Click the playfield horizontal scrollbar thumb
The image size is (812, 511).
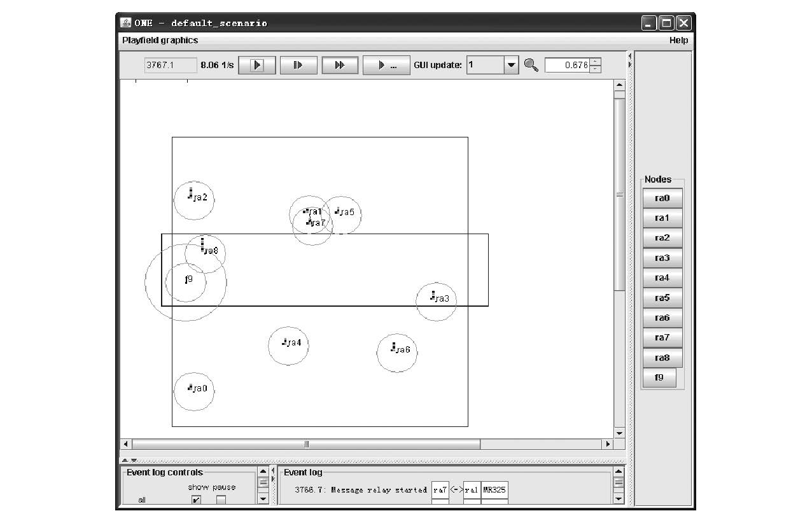(306, 444)
